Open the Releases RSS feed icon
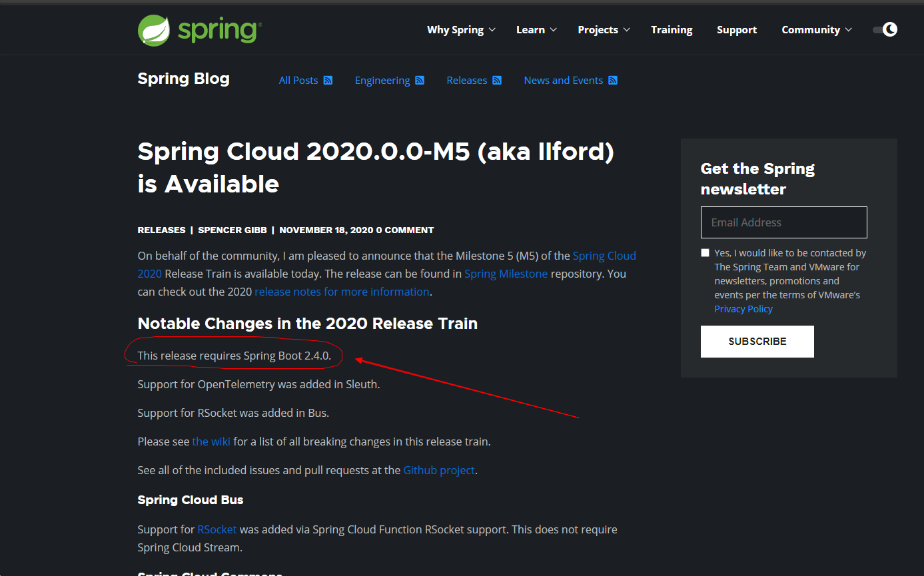This screenshot has width=924, height=576. pos(497,80)
